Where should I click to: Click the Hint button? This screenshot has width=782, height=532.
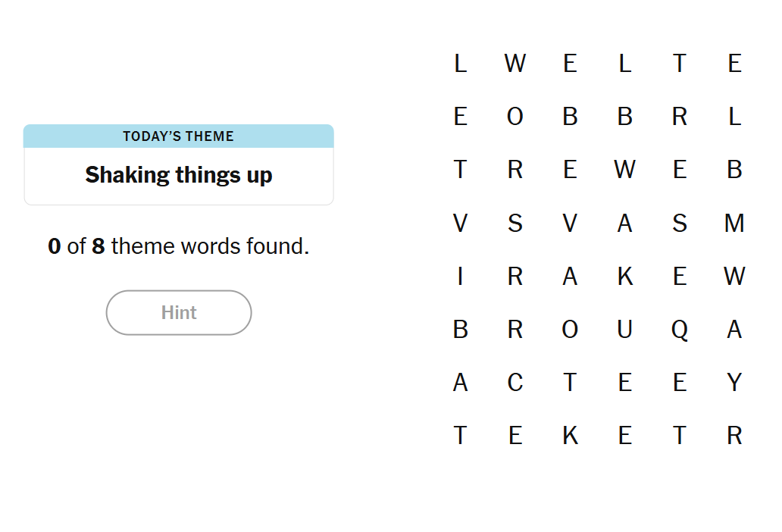coord(179,312)
